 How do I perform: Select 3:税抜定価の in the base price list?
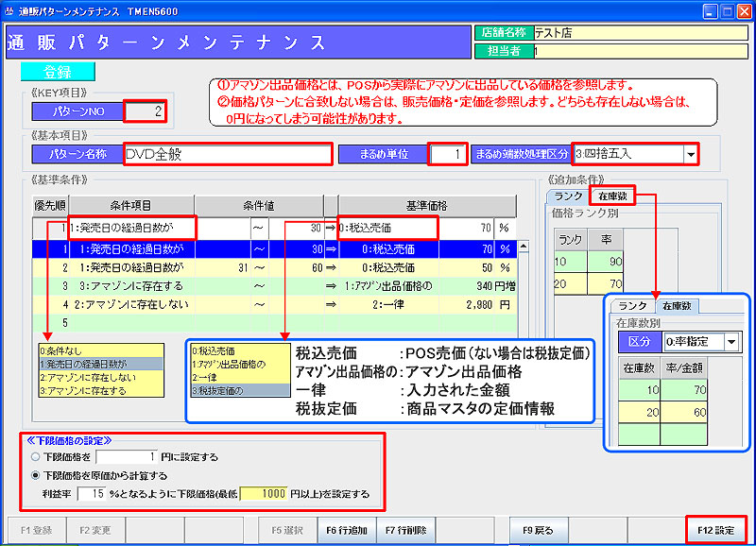click(x=234, y=388)
